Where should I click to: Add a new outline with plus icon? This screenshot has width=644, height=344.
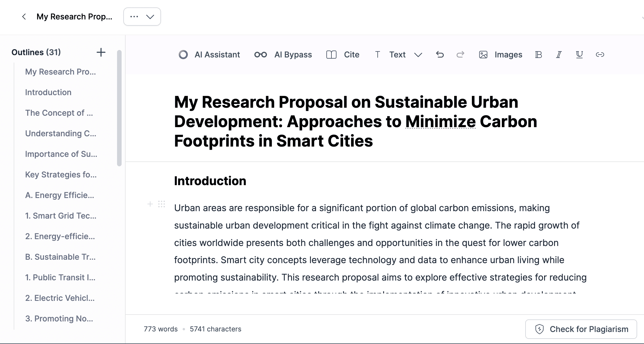point(101,52)
